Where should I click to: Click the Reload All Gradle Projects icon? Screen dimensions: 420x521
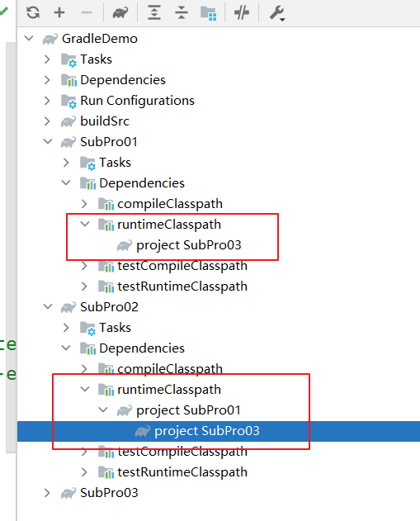click(x=33, y=12)
